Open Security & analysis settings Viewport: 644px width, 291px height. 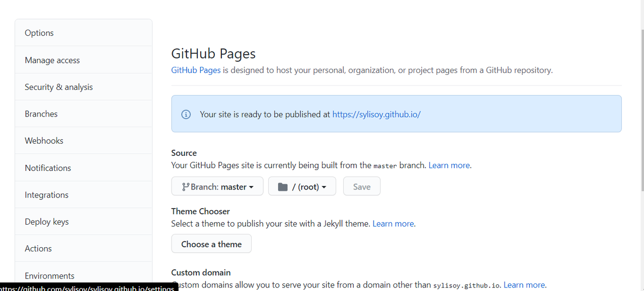pos(84,87)
